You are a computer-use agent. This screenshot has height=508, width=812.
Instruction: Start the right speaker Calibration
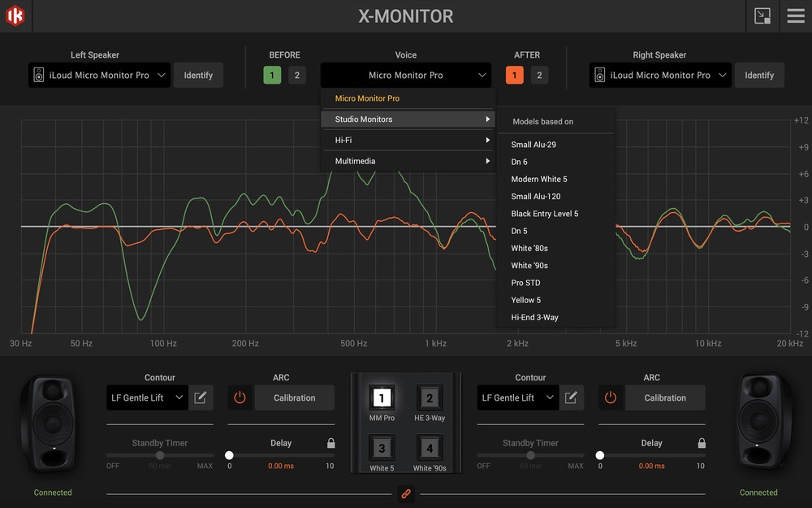click(x=665, y=397)
